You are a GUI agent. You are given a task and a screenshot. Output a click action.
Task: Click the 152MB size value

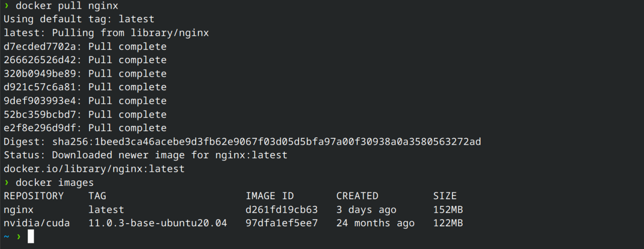[x=448, y=209]
